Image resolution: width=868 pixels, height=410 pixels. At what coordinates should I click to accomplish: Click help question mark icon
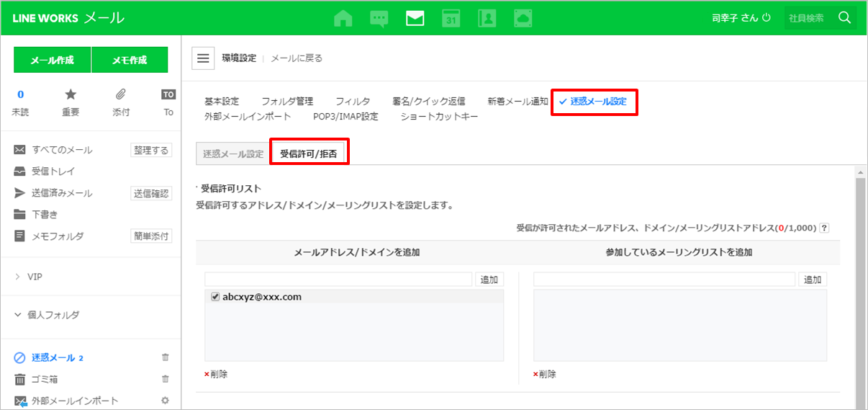click(824, 228)
